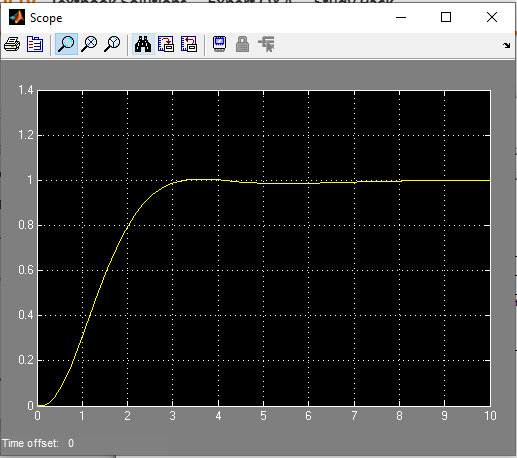
Task: Click the Print icon in Scope toolbar
Action: [x=12, y=44]
